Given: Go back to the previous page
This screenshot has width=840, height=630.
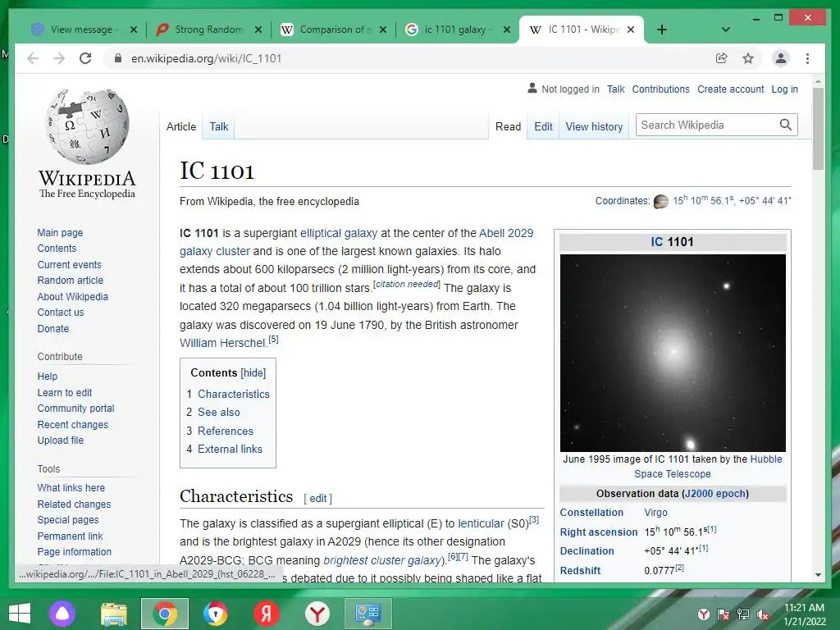Looking at the screenshot, I should tap(33, 58).
